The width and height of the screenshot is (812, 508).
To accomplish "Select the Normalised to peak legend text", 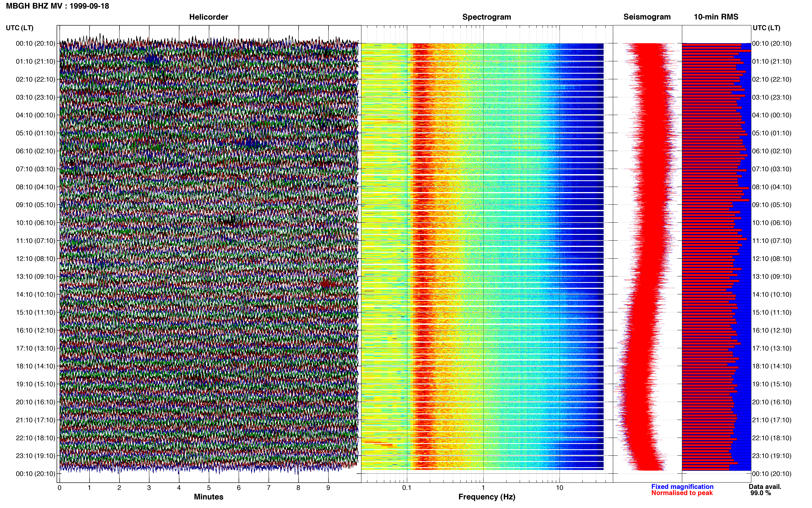I will click(682, 493).
